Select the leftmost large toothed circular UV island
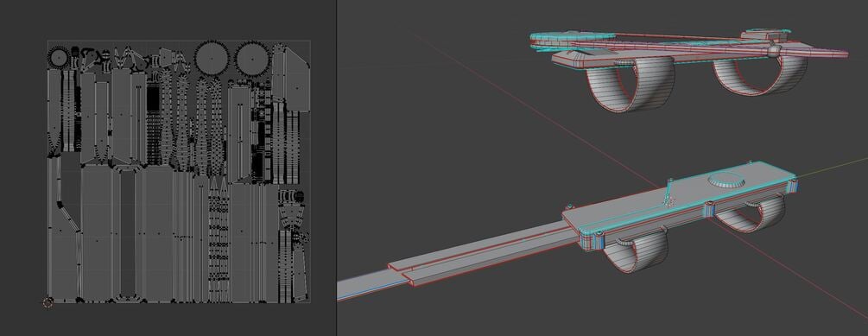 (x=212, y=58)
